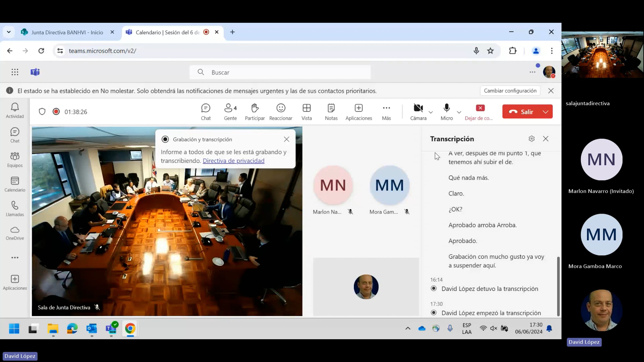This screenshot has height=362, width=644.
Task: Change layout with Vista button
Action: 306,112
